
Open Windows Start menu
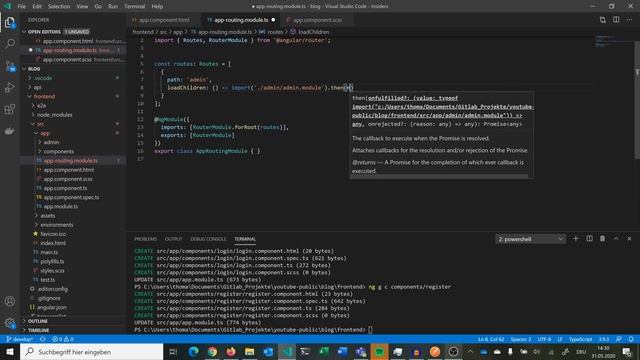10,352
